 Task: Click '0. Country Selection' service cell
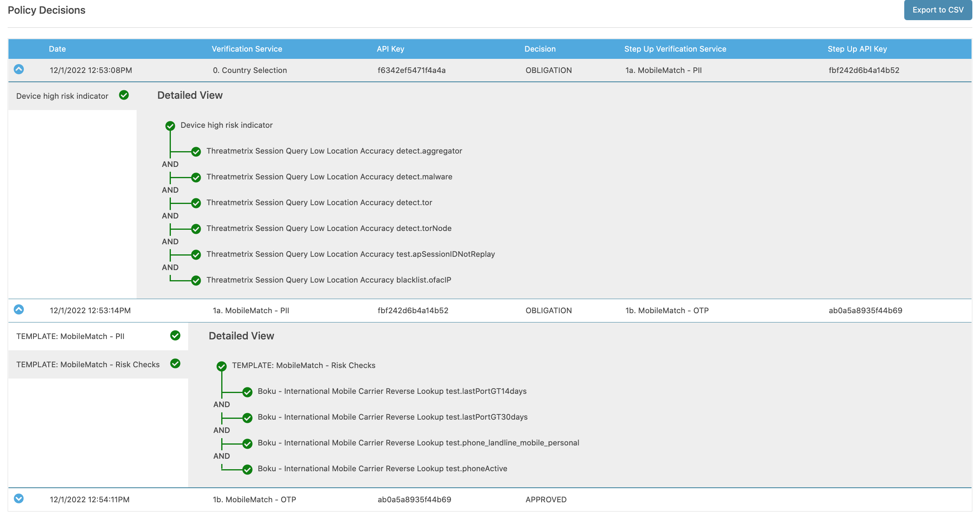250,70
